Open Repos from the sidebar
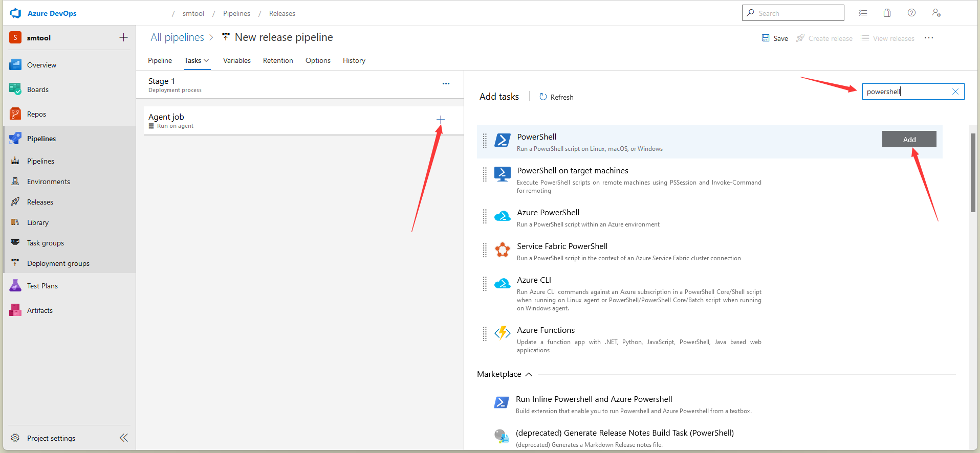 [x=36, y=114]
